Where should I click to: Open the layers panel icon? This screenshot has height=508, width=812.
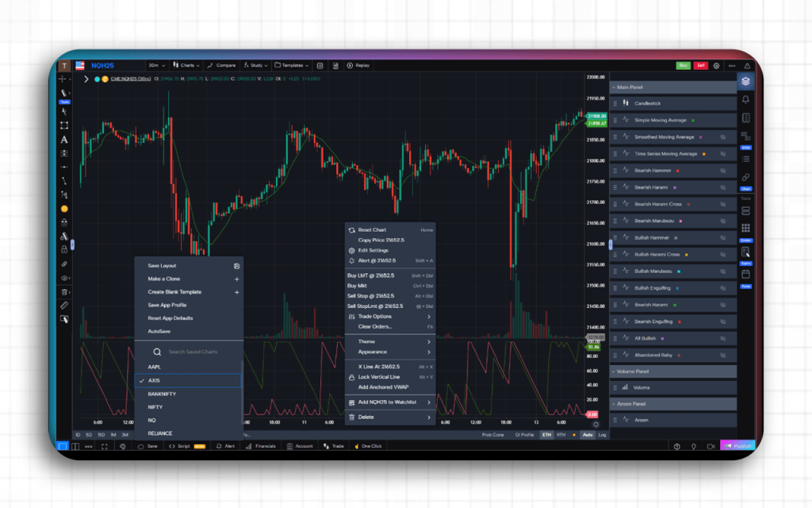click(745, 82)
